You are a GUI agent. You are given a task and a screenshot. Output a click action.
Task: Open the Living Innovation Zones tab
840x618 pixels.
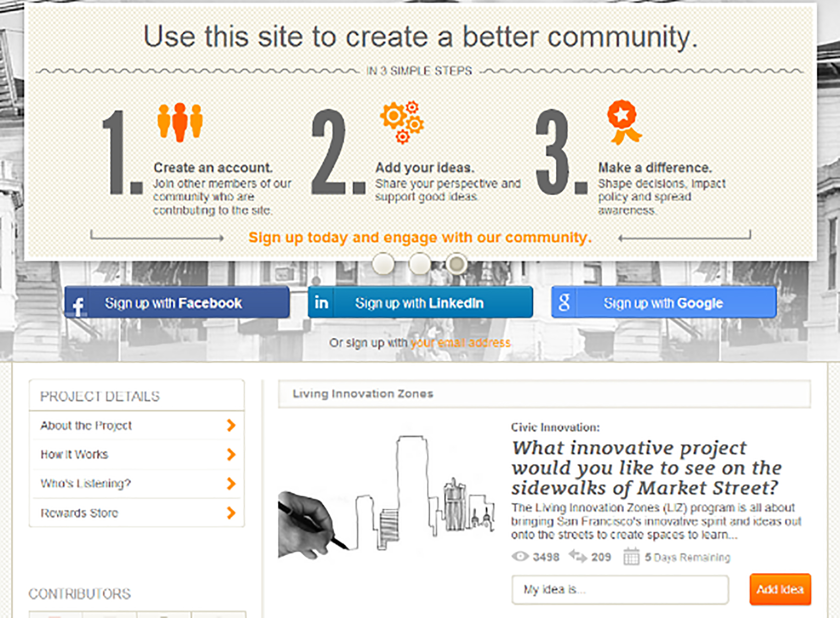point(363,394)
